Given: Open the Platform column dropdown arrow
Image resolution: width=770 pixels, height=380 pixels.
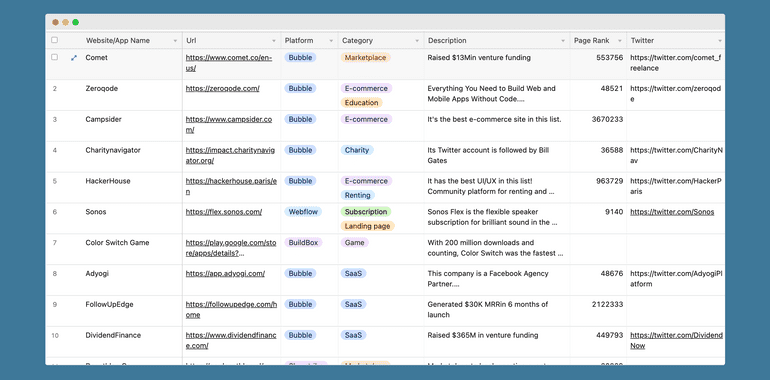Looking at the screenshot, I should pos(331,41).
